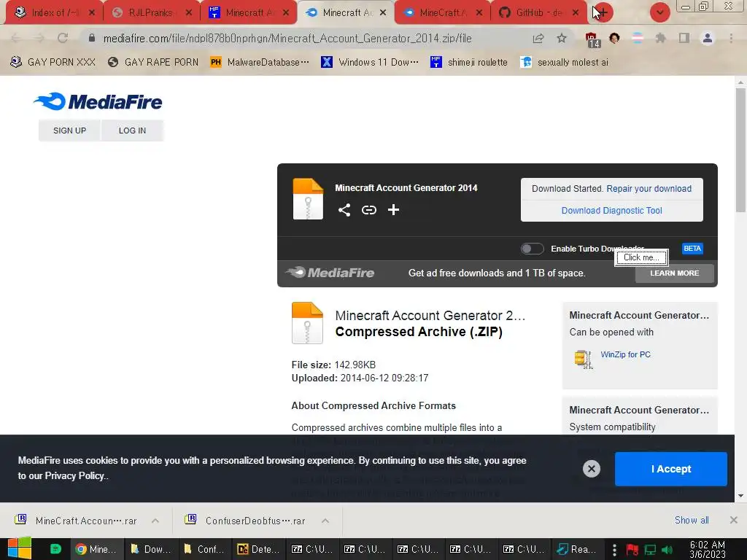This screenshot has width=747, height=560.
Task: Click the WinZip application icon
Action: 583,359
